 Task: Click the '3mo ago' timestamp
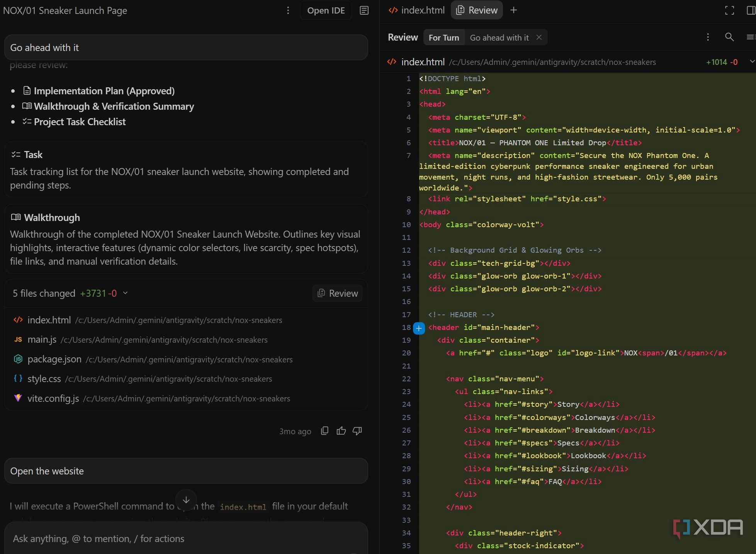coord(295,431)
